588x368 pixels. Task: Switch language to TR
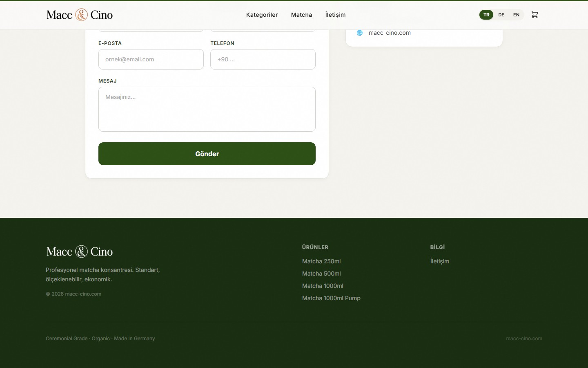pyautogui.click(x=486, y=15)
